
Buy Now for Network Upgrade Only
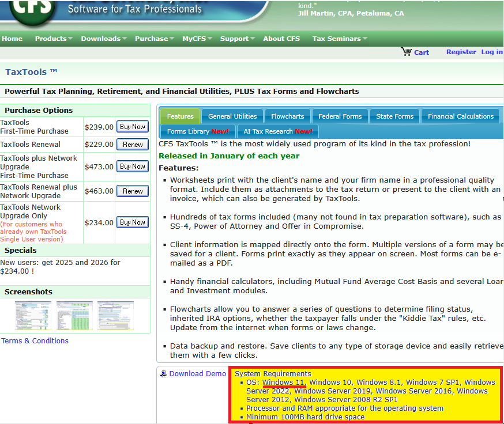133,222
